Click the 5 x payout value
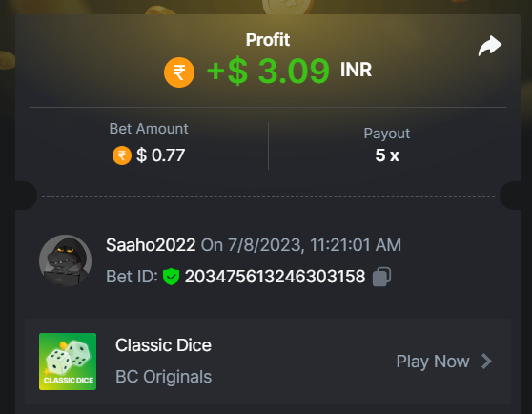The width and height of the screenshot is (532, 414). (x=387, y=155)
